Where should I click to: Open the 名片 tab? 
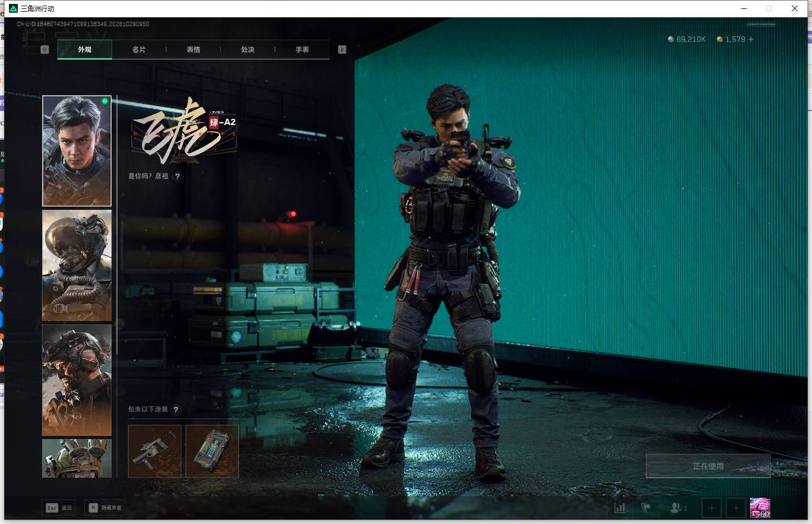(139, 50)
